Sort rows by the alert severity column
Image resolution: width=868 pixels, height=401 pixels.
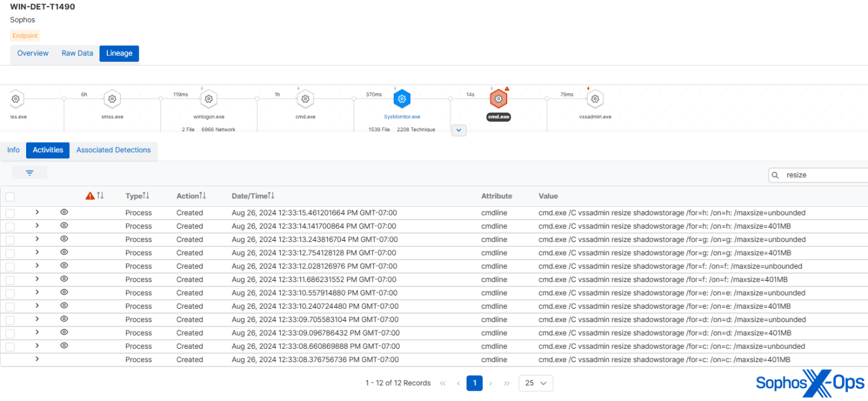pyautogui.click(x=94, y=195)
